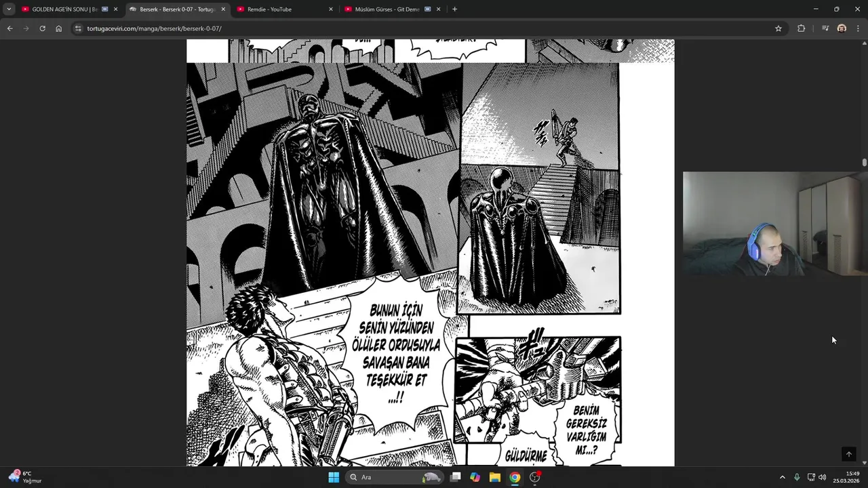Viewport: 868px width, 488px height.
Task: Go back to the previous page
Action: 9,28
